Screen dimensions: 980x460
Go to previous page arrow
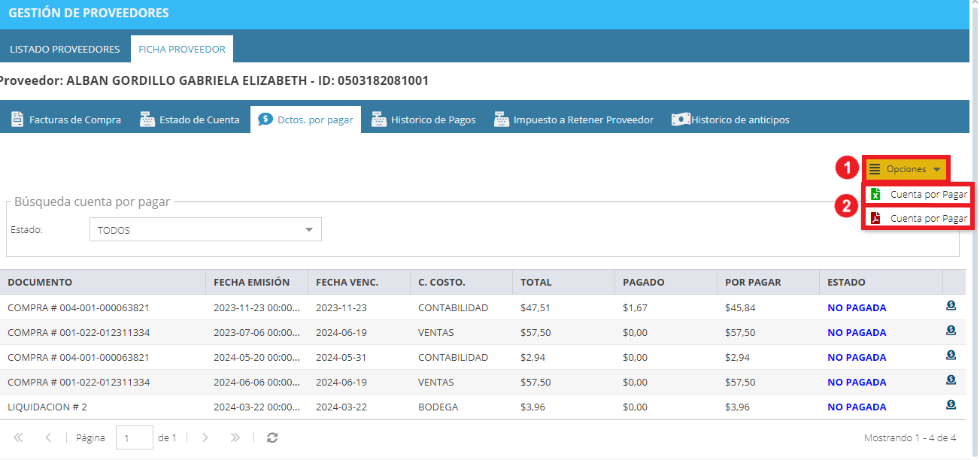pos(48,437)
